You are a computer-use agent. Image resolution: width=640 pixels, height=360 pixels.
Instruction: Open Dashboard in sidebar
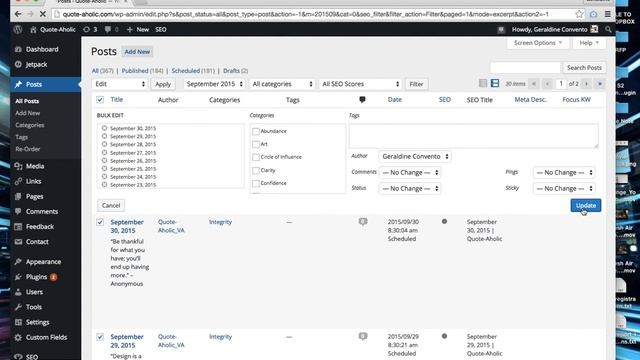(x=42, y=49)
